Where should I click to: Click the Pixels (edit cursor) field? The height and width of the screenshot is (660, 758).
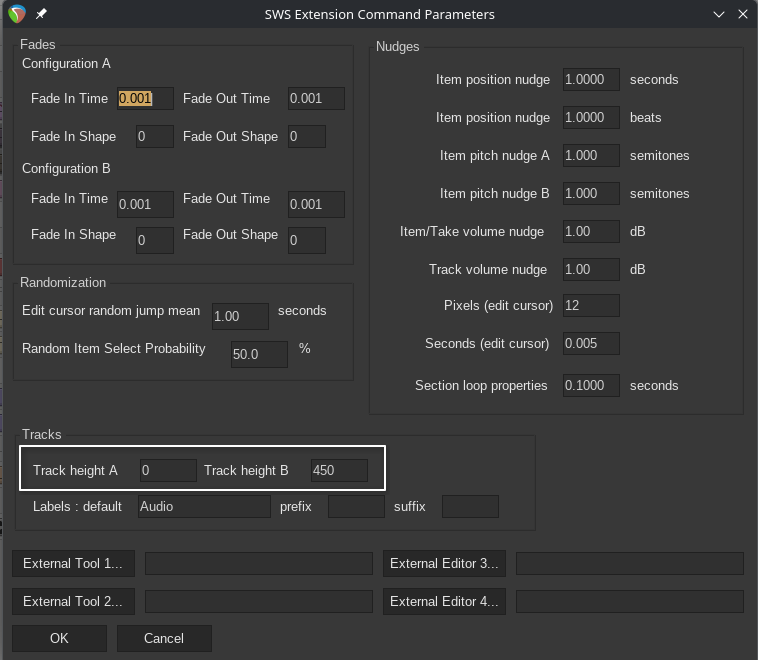591,305
